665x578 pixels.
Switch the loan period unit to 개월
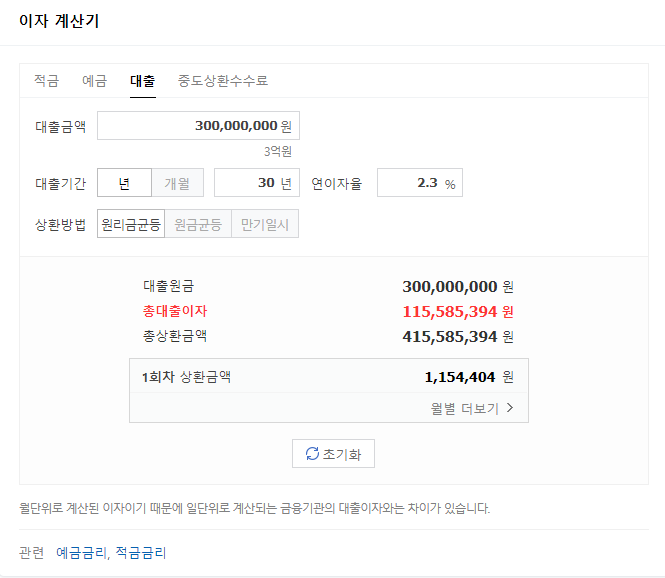(177, 183)
